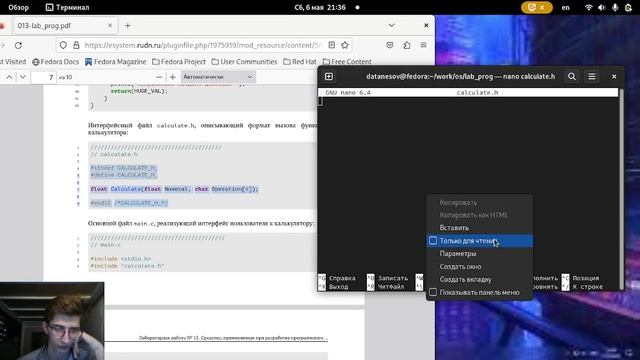Close the terminal window
This screenshot has height=360, width=640.
[614, 76]
